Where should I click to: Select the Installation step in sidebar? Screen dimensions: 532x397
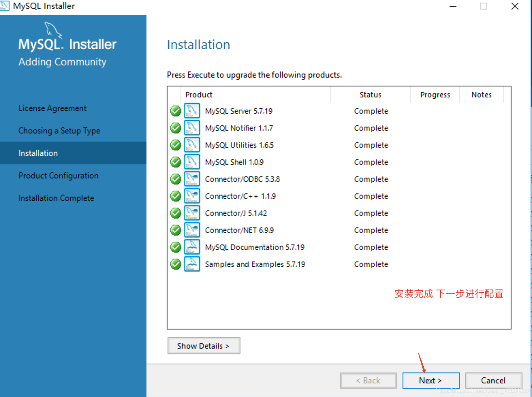[73, 153]
